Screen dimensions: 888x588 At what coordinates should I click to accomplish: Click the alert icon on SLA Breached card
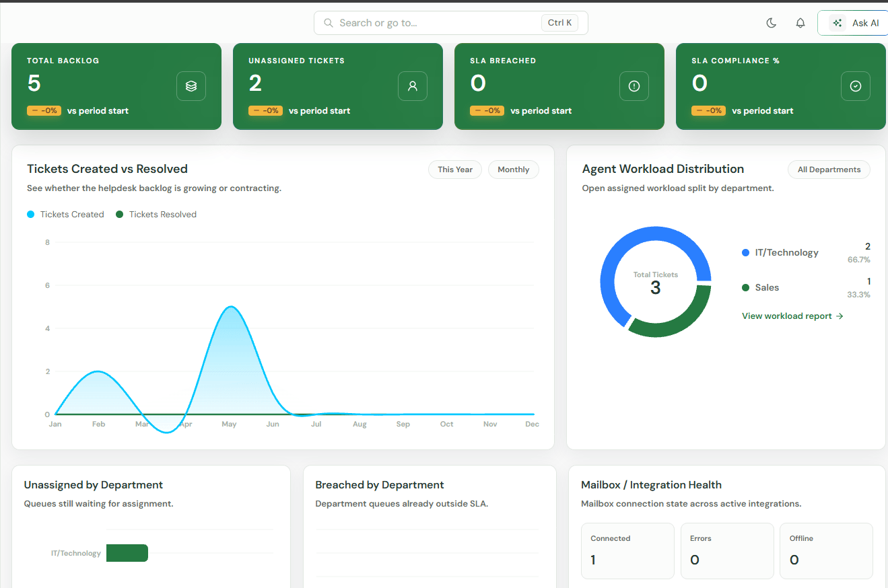tap(634, 86)
